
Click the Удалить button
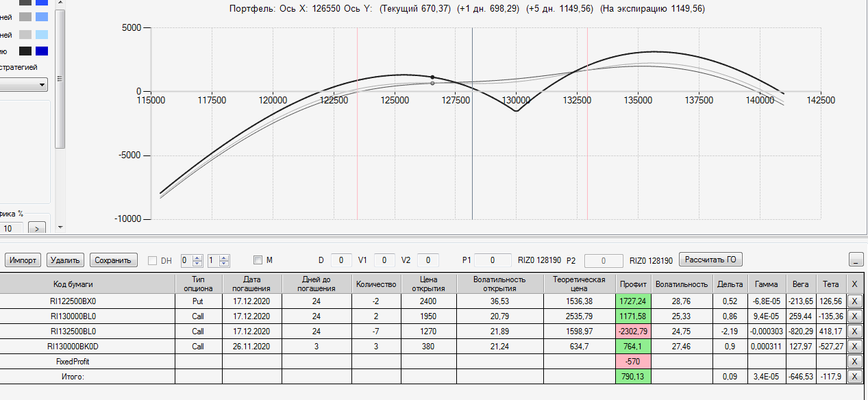pyautogui.click(x=66, y=260)
